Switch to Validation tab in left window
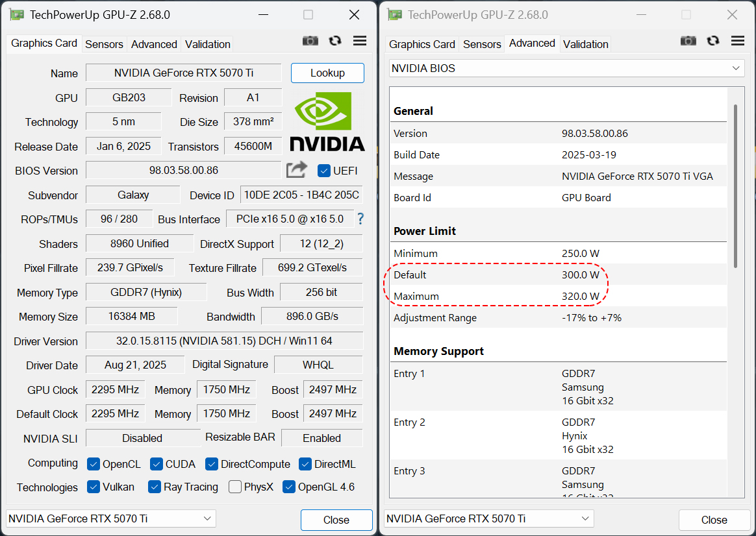This screenshot has height=536, width=756. coord(207,44)
